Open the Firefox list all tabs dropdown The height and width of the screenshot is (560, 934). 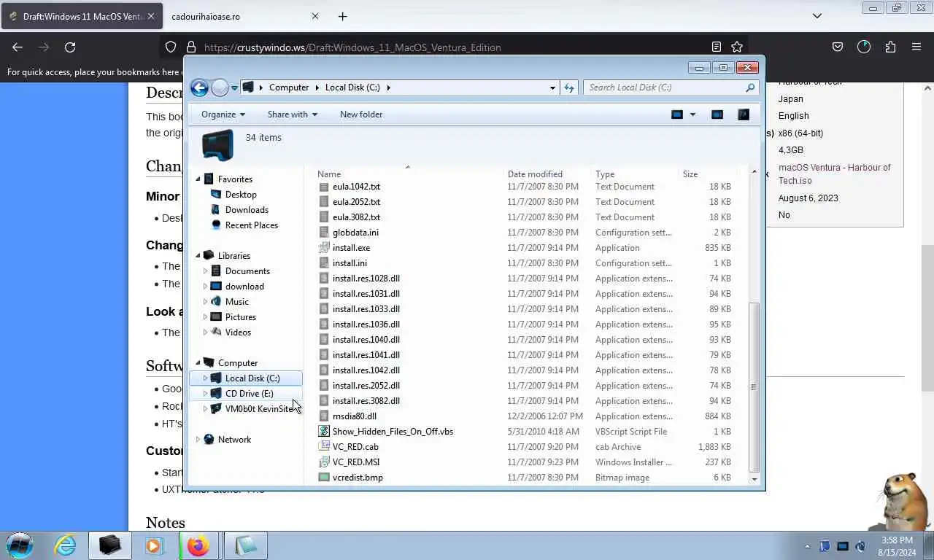817,16
